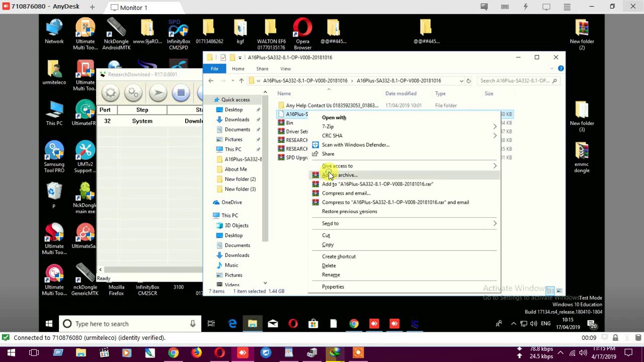Open Chrome from the remote taskbar
Image resolution: width=644 pixels, height=362 pixels.
(x=354, y=324)
